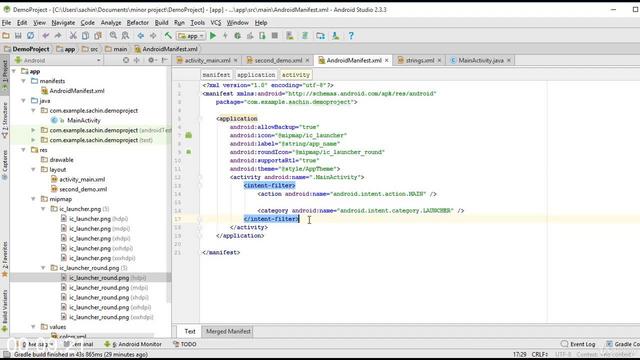
Task: Switch to the MainActivity.java editor tab
Action: point(480,60)
